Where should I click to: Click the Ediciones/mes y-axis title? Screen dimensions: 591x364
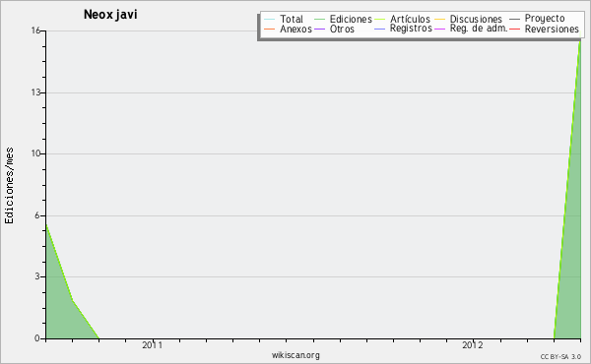pos(9,186)
